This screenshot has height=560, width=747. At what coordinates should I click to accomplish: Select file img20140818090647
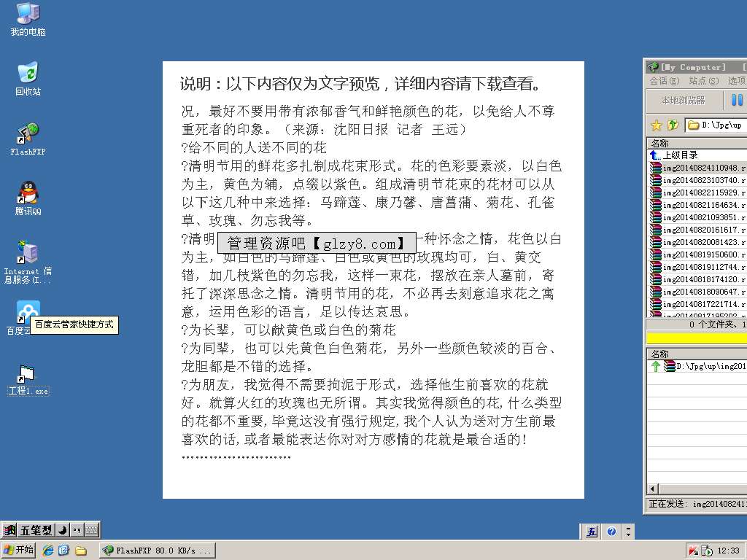click(698, 292)
